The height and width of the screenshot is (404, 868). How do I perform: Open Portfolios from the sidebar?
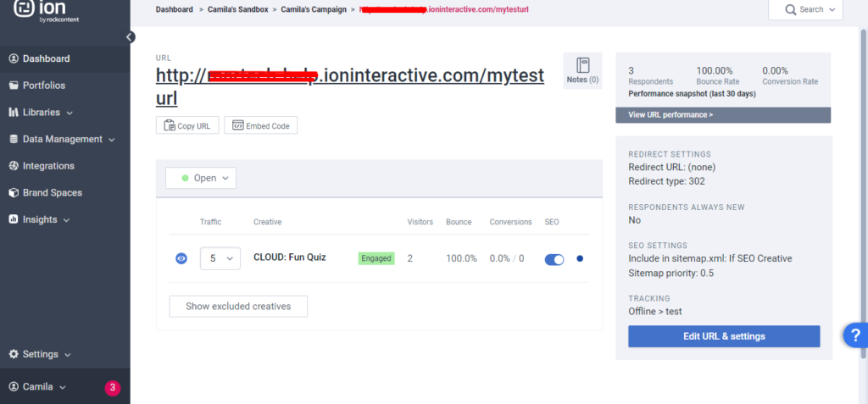(x=43, y=86)
